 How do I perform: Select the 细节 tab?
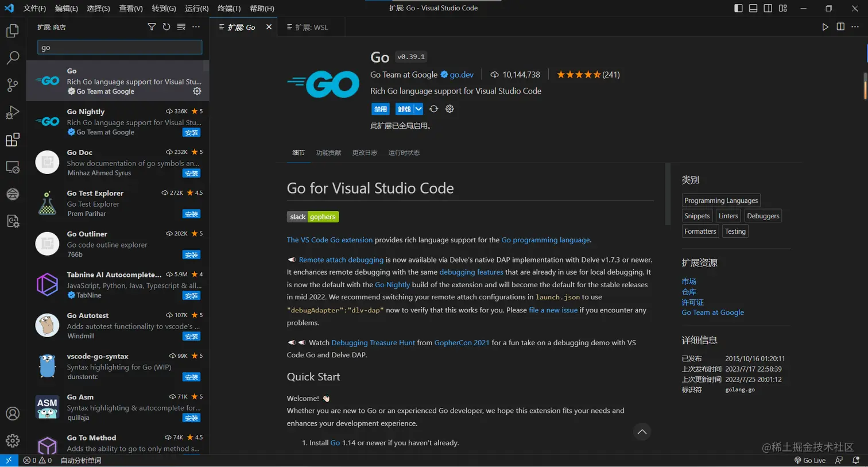point(299,153)
